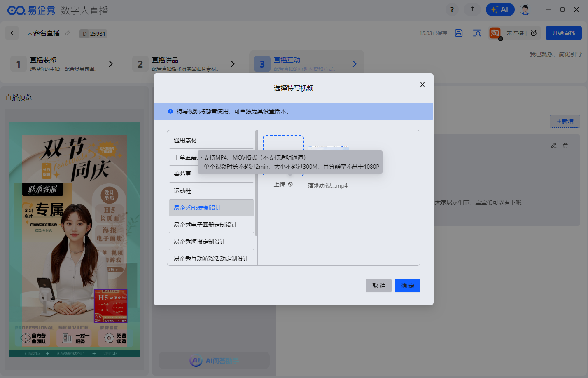This screenshot has height=378, width=588.
Task: Click the upload arrow icon in title bar
Action: pyautogui.click(x=472, y=9)
